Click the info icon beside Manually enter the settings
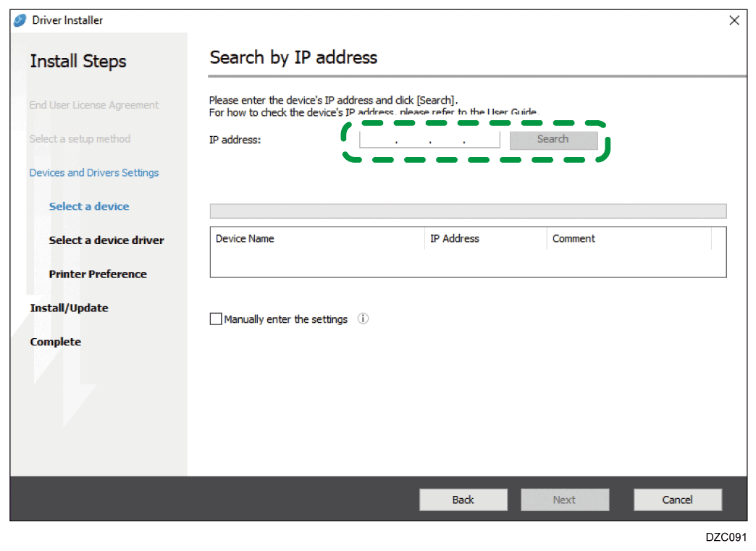This screenshot has height=551, width=756. click(364, 319)
